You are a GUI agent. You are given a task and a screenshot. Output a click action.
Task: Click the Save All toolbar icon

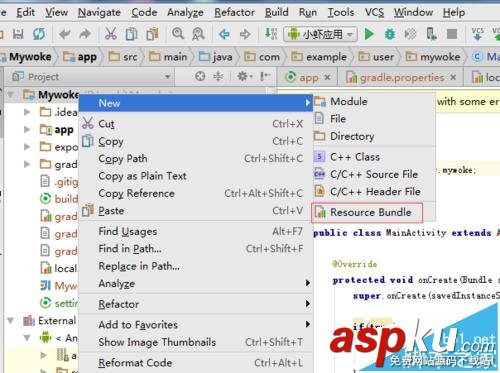pos(18,34)
